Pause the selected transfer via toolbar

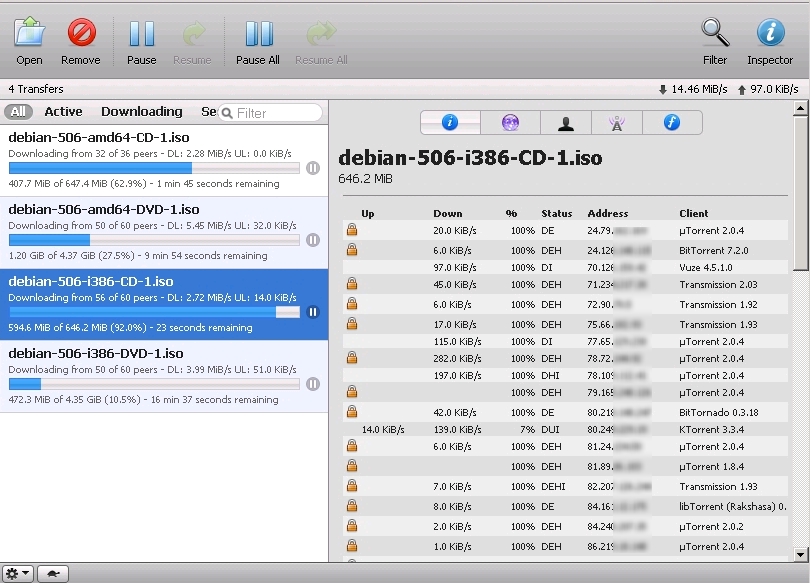click(141, 34)
